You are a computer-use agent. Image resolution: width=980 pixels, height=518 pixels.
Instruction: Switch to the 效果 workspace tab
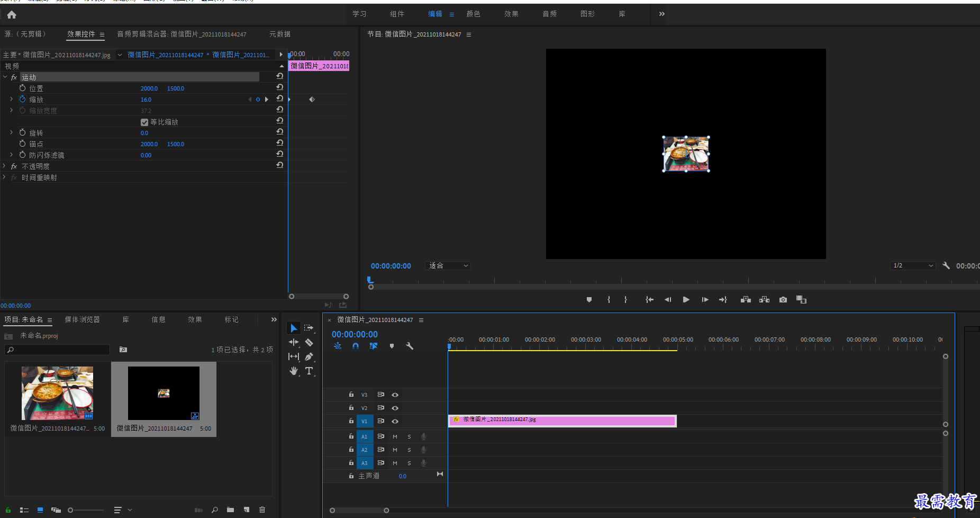[511, 14]
